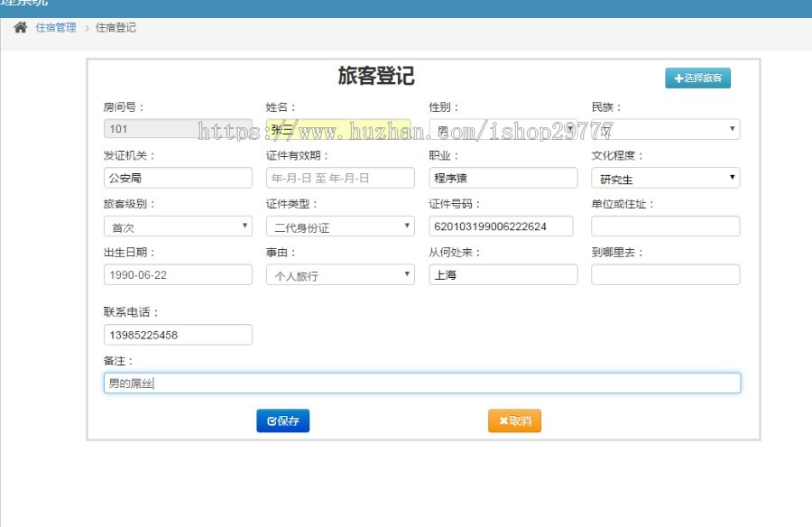Click the 备注 remarks field

[x=420, y=382]
